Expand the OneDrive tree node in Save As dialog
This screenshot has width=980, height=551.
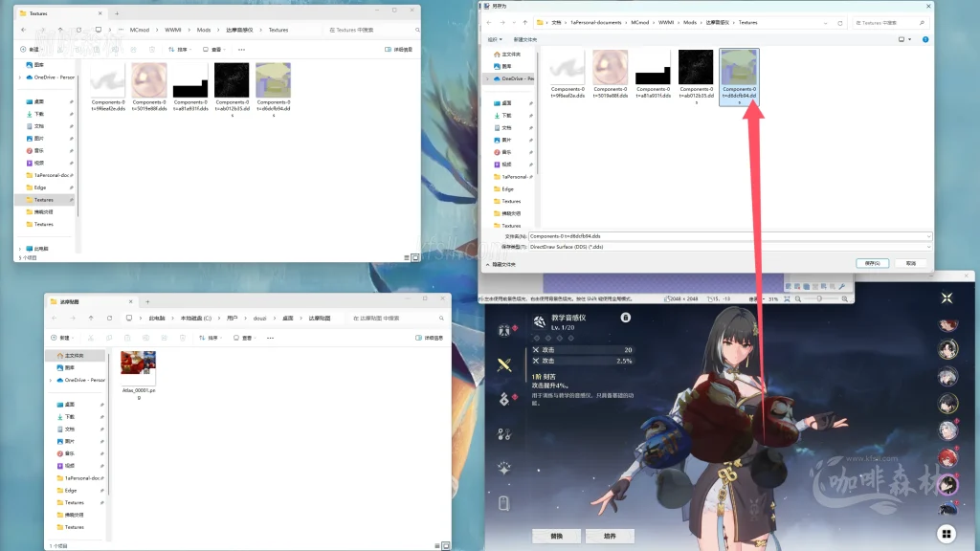(487, 79)
